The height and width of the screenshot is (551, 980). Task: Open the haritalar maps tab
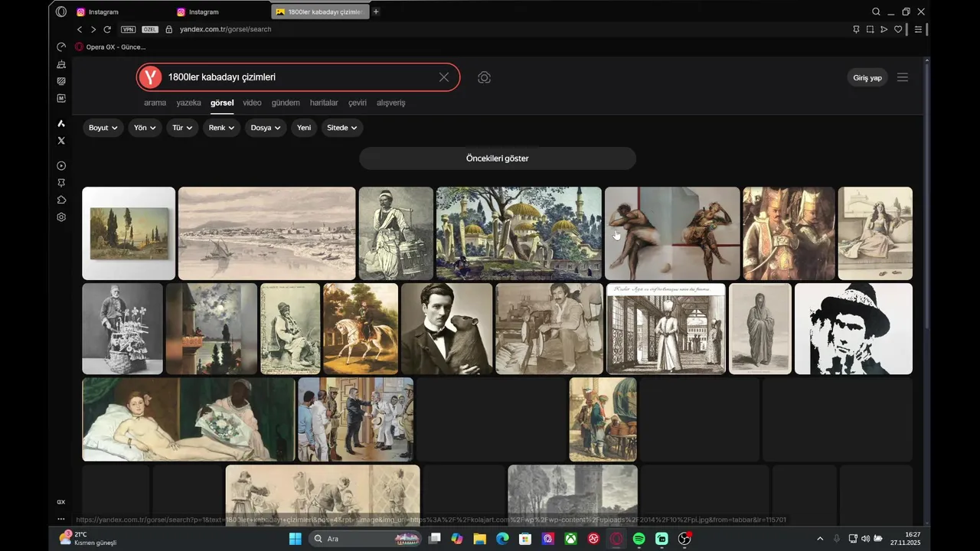coord(324,103)
